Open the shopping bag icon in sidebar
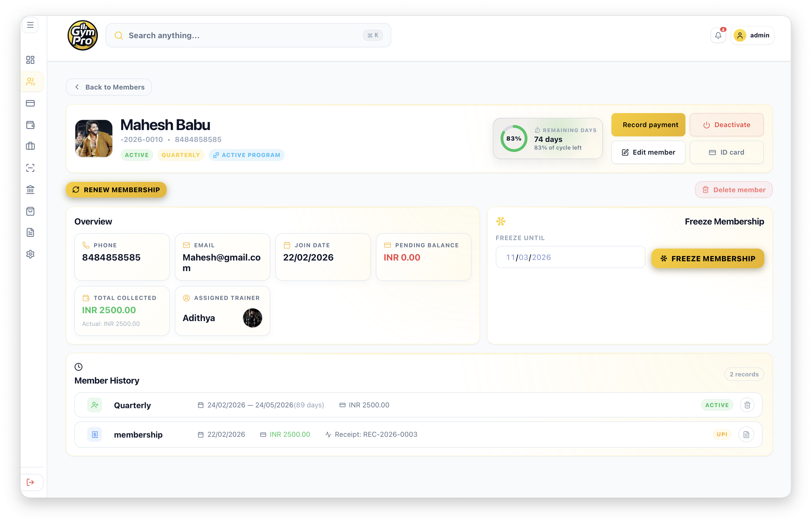812x523 pixels. coord(30,211)
